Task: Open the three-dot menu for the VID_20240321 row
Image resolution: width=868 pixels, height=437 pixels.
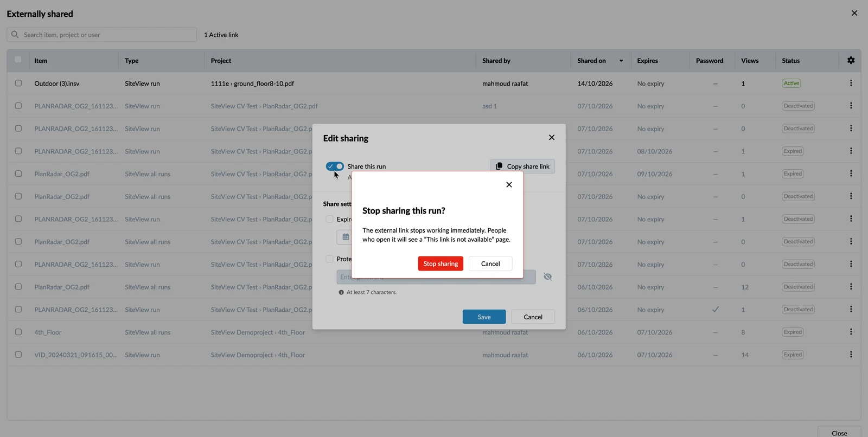Action: tap(851, 355)
